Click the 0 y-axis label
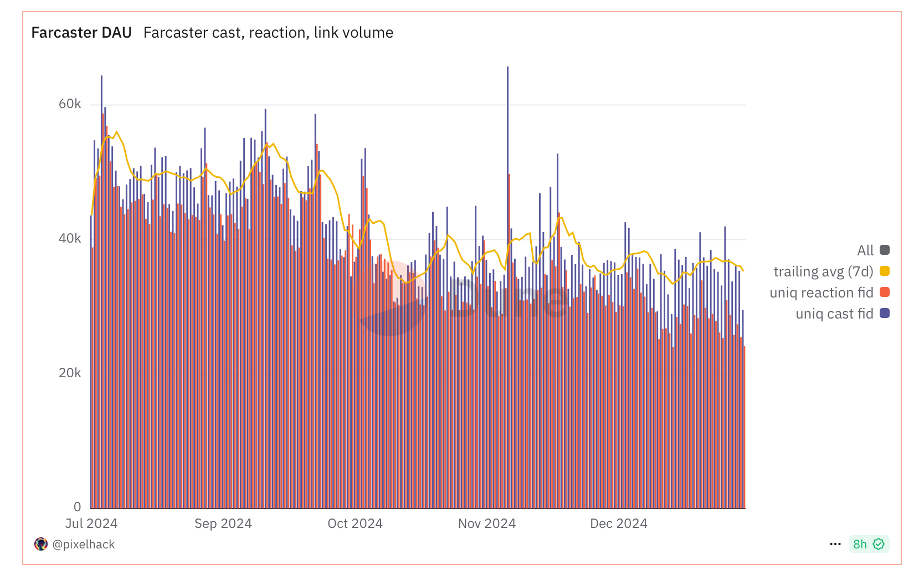Image resolution: width=924 pixels, height=575 pixels. (78, 507)
